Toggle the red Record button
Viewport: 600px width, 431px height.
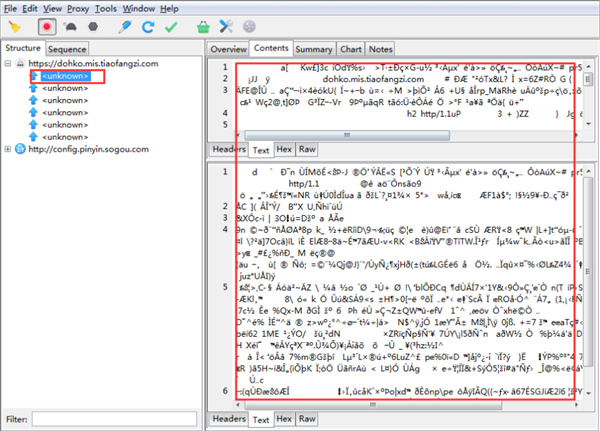click(x=46, y=25)
